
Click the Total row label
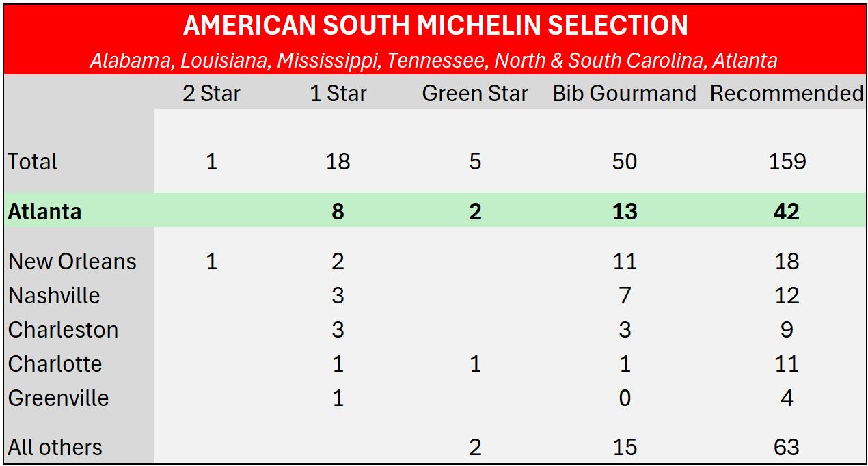click(33, 162)
